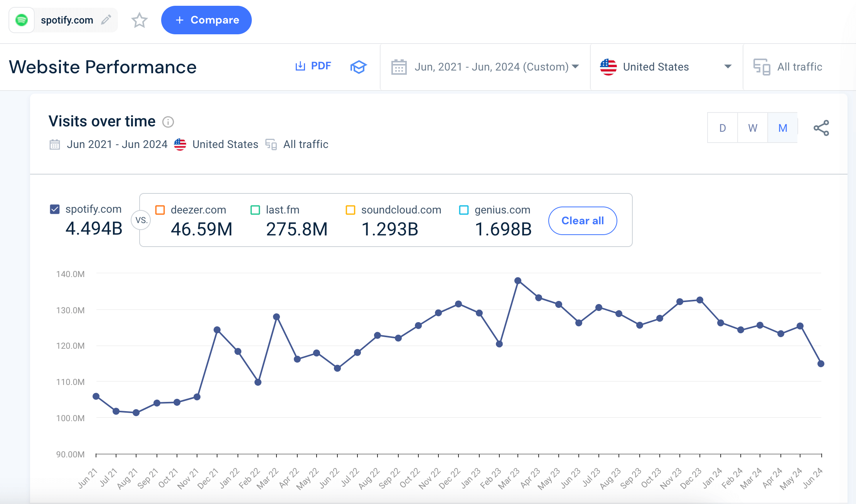Click the Website Performance page heading
The image size is (856, 504).
click(x=103, y=67)
